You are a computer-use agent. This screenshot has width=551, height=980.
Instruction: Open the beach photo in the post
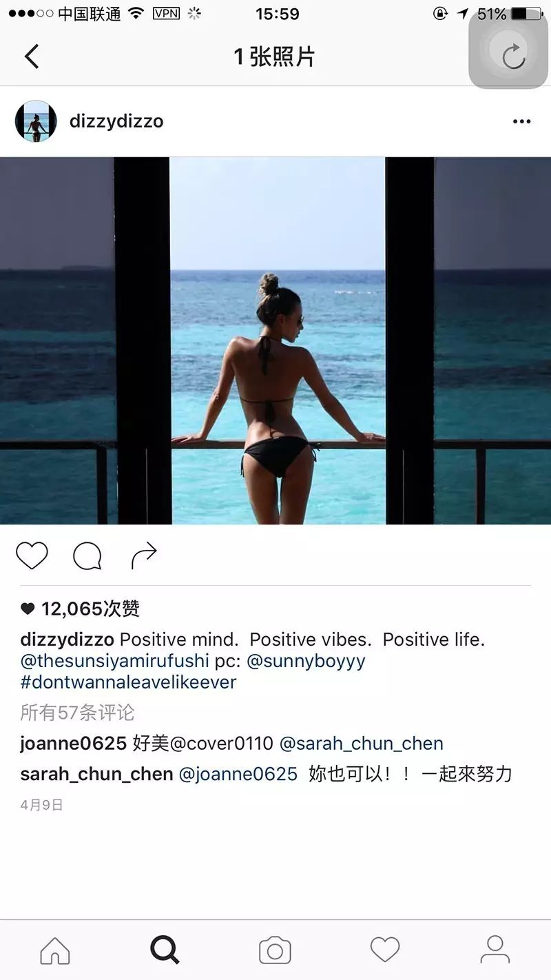275,340
